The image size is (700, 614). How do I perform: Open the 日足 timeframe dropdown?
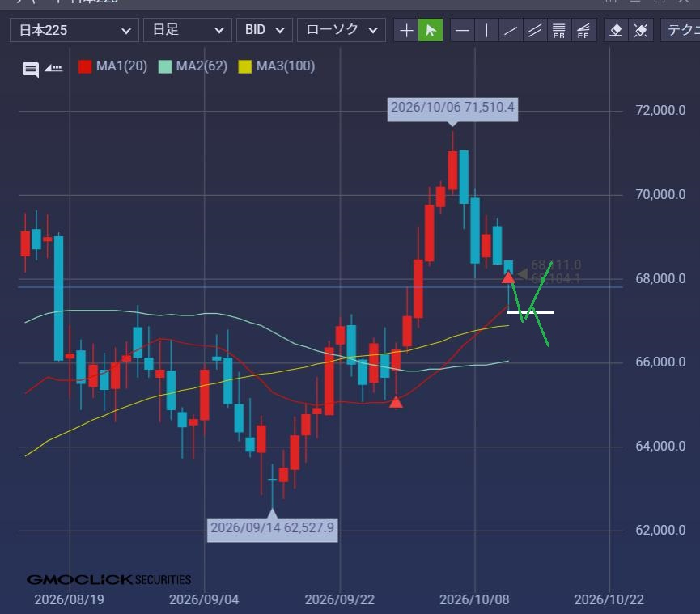click(188, 30)
